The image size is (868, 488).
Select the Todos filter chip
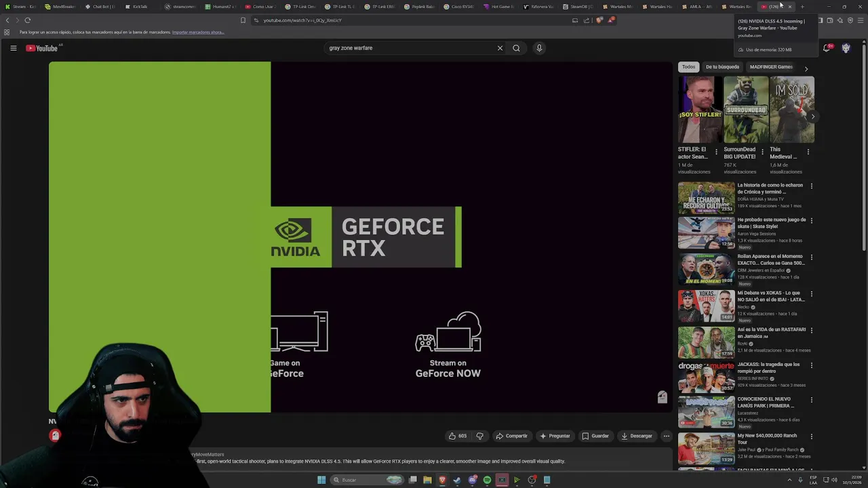(x=688, y=67)
